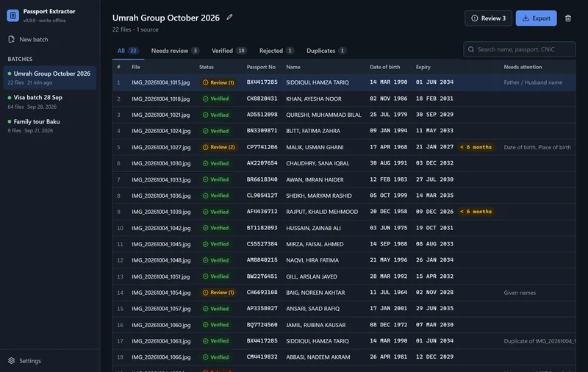This screenshot has height=372, width=588.
Task: Open the Duplicates tab
Action: coord(326,51)
